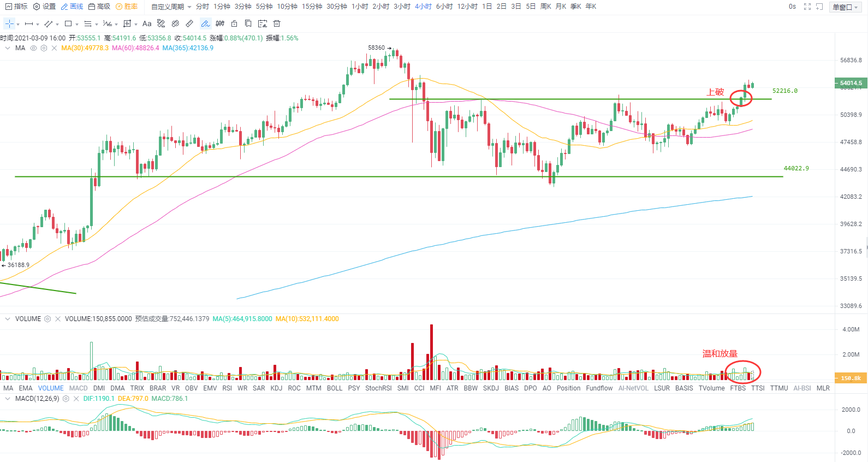868x462 pixels.
Task: Open Fibonacci tool dropdown arrow
Action: coord(116,24)
